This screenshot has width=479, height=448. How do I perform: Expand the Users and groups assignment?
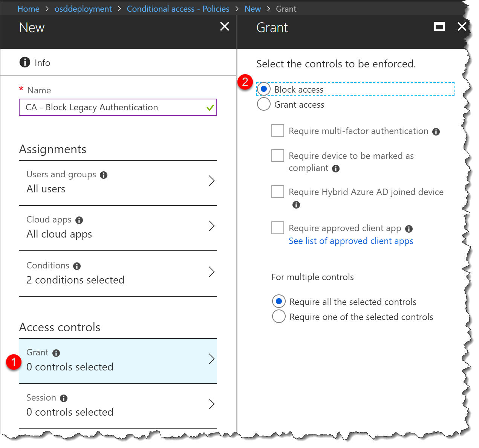click(x=118, y=182)
